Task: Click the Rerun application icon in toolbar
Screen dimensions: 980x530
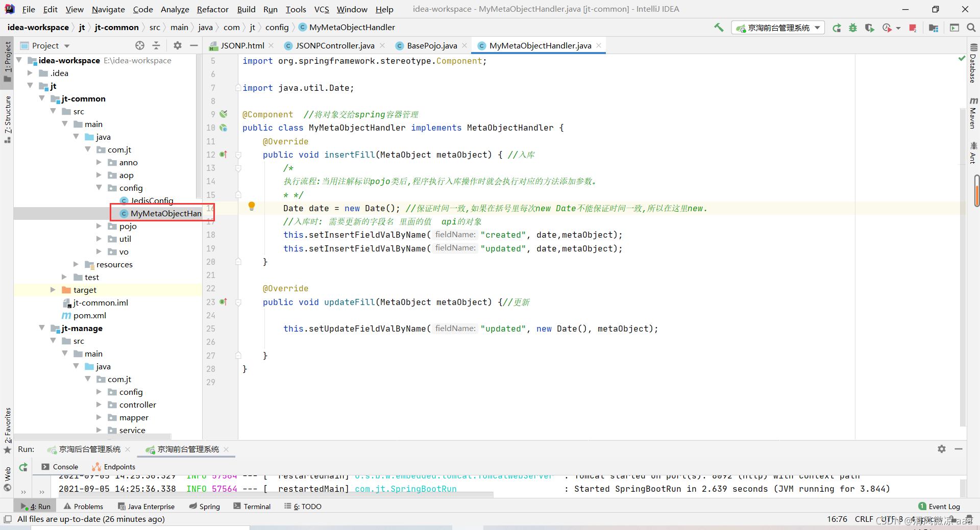Action: coord(837,28)
